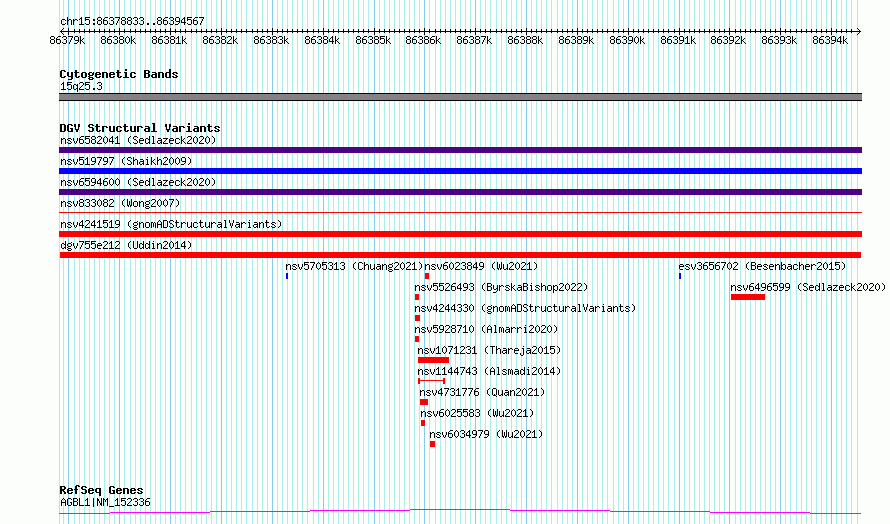The width and height of the screenshot is (890, 524).
Task: Open the nsv4731776 (Quan2021) variant label
Action: (x=482, y=392)
